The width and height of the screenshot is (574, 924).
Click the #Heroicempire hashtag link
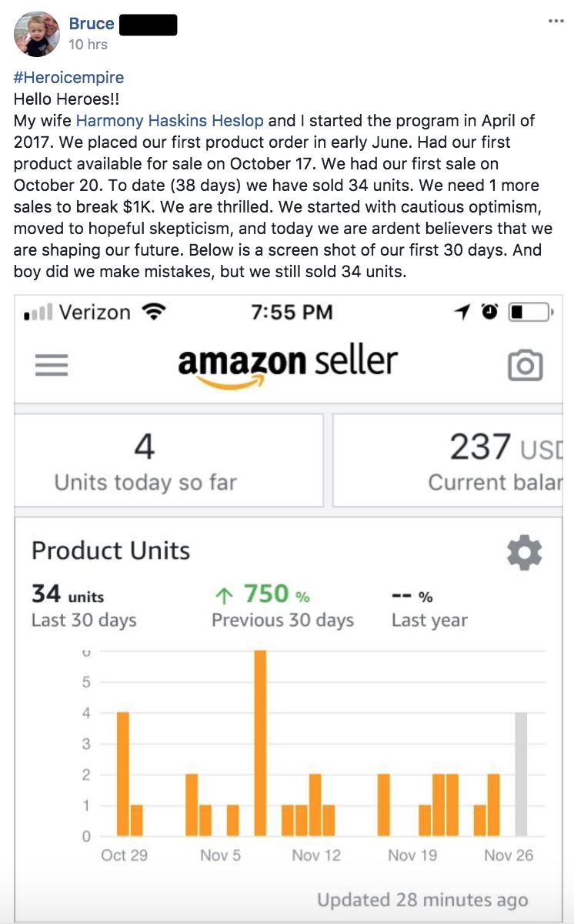coord(68,78)
